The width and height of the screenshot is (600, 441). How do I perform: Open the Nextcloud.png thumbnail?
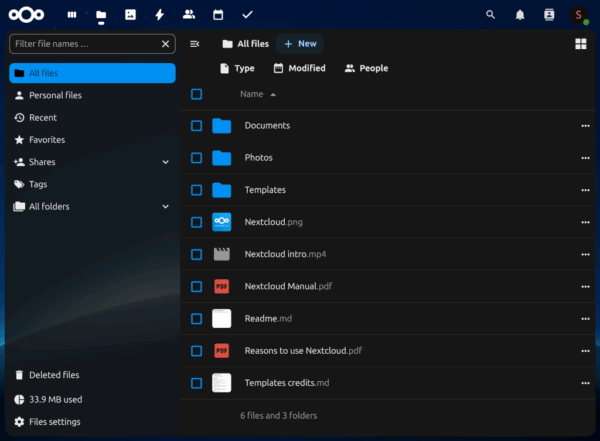pyautogui.click(x=222, y=222)
